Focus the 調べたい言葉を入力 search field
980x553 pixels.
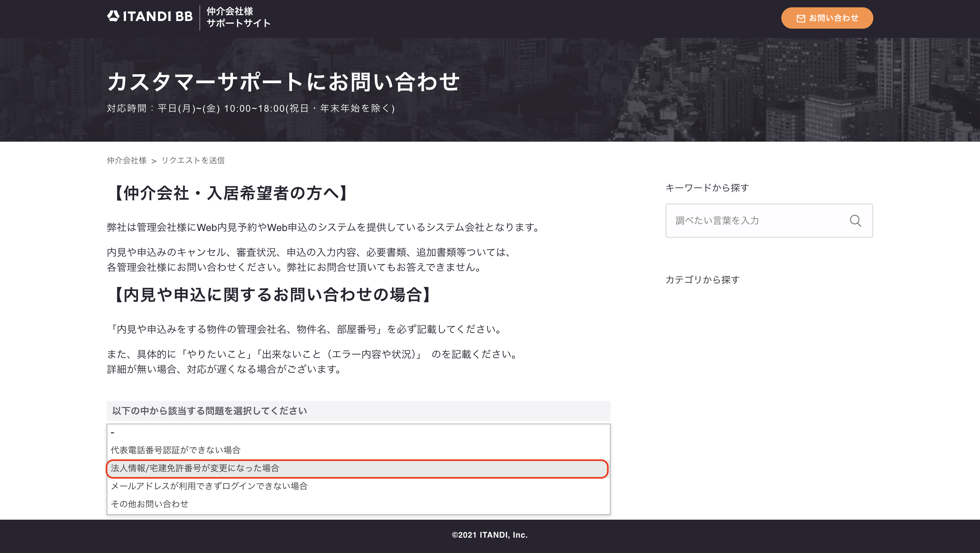coord(769,221)
